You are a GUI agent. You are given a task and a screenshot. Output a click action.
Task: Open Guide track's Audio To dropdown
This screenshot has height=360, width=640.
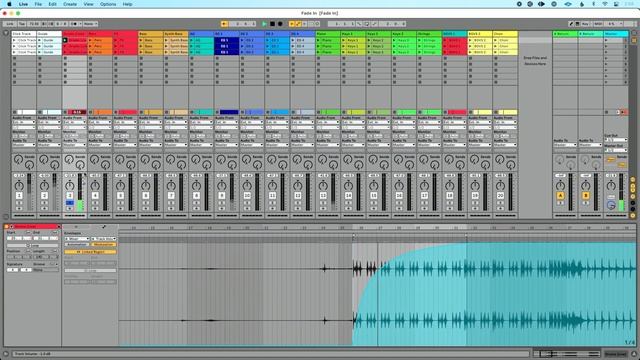click(49, 145)
